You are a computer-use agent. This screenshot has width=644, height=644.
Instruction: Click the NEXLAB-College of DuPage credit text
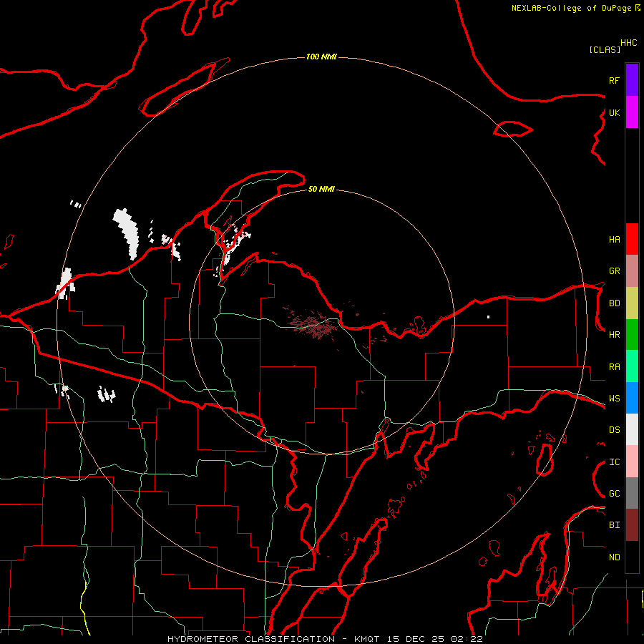[573, 8]
